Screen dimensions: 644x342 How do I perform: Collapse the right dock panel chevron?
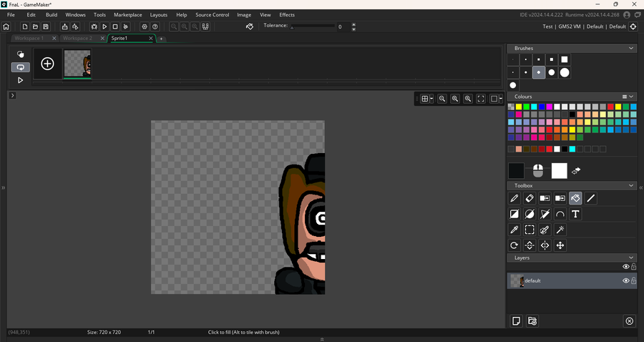point(640,187)
